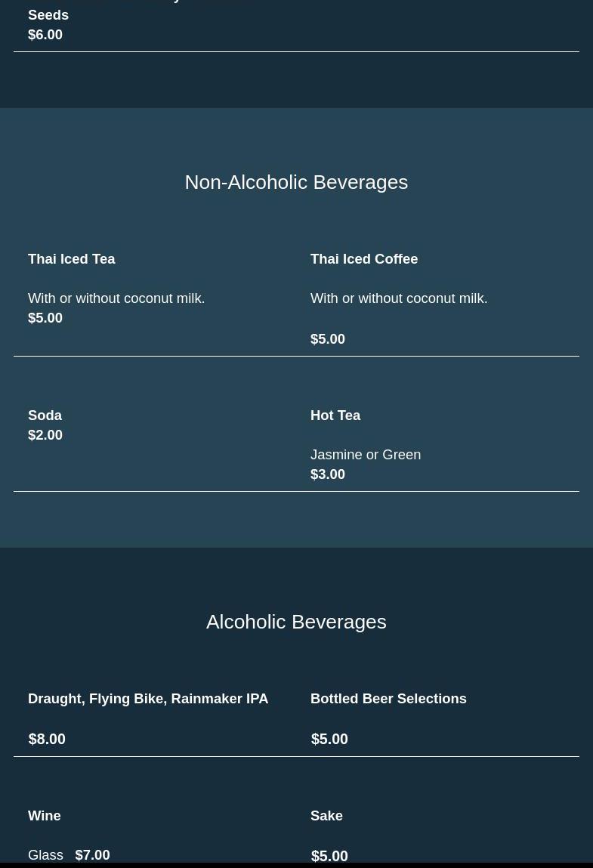Click the $5.00 Bottled Beer price
The height and width of the screenshot is (868, 593).
tap(329, 739)
